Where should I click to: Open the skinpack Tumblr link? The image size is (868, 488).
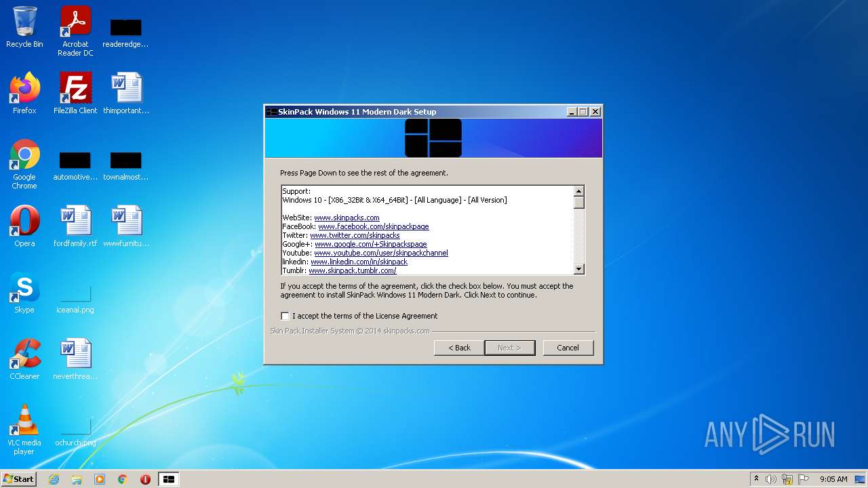point(352,270)
